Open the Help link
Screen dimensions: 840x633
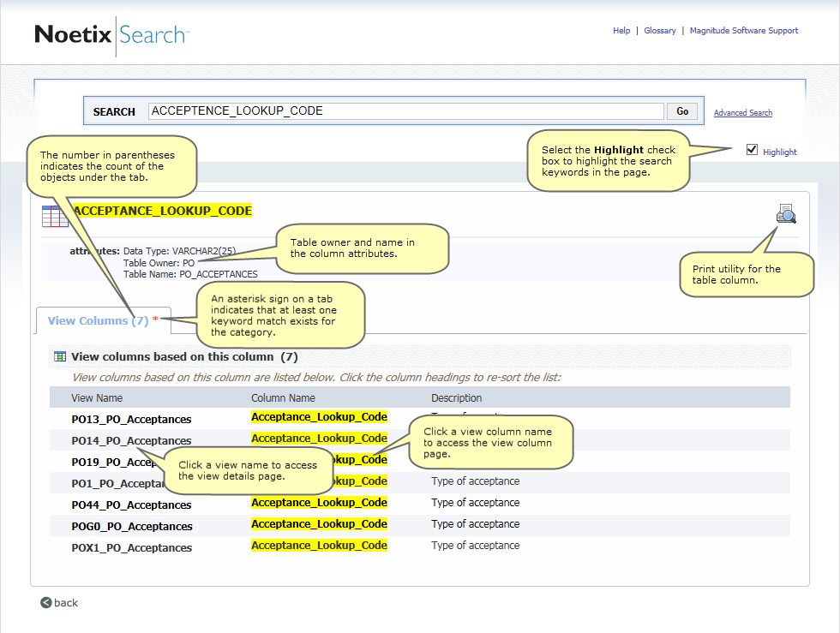[x=621, y=30]
